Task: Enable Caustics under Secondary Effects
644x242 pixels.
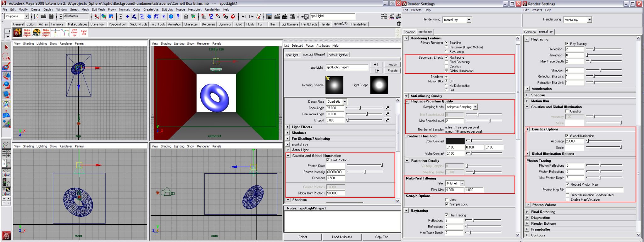Action: [447, 66]
